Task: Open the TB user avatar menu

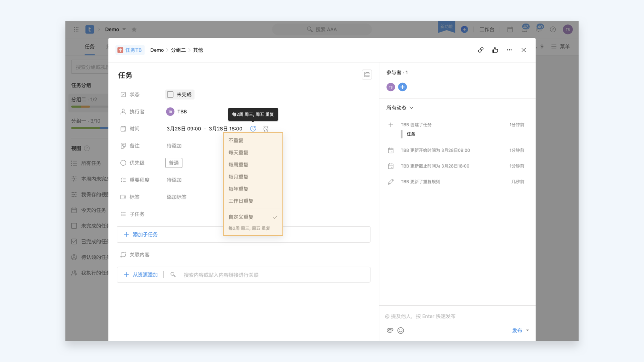Action: point(568,29)
